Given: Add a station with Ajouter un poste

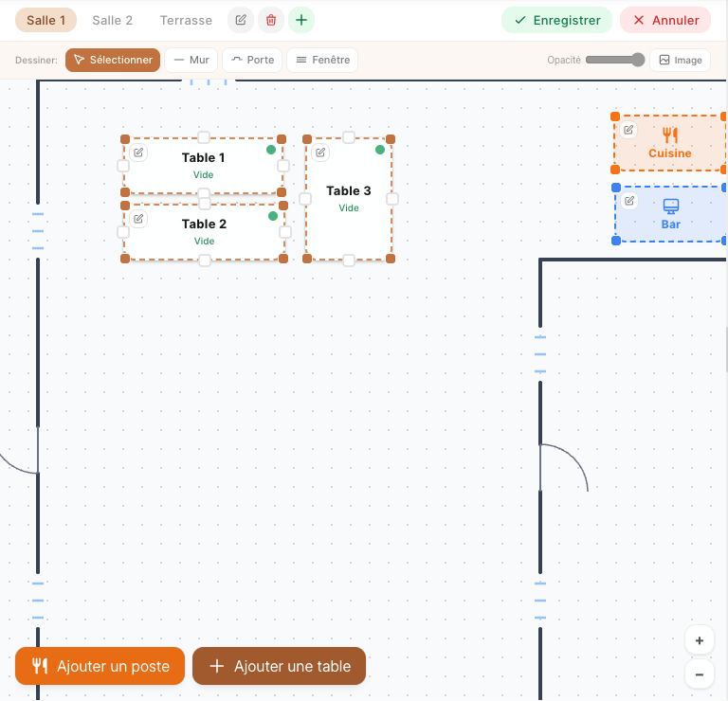Looking at the screenshot, I should [x=100, y=666].
